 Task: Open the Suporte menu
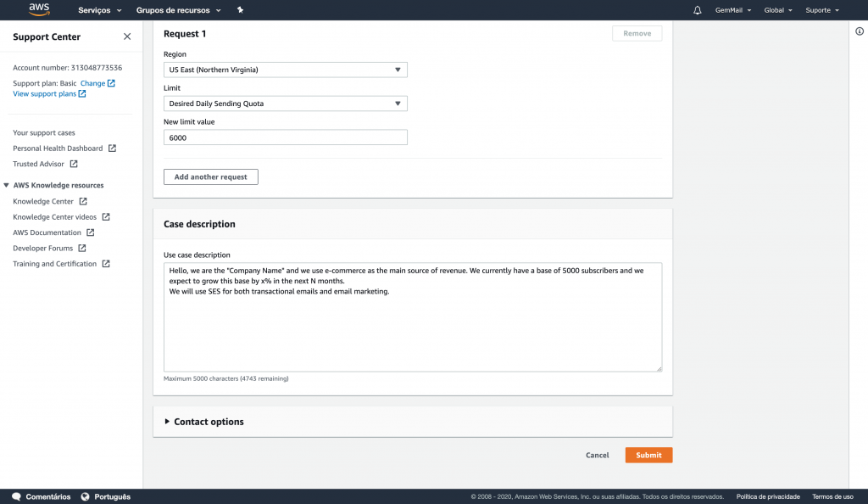822,10
